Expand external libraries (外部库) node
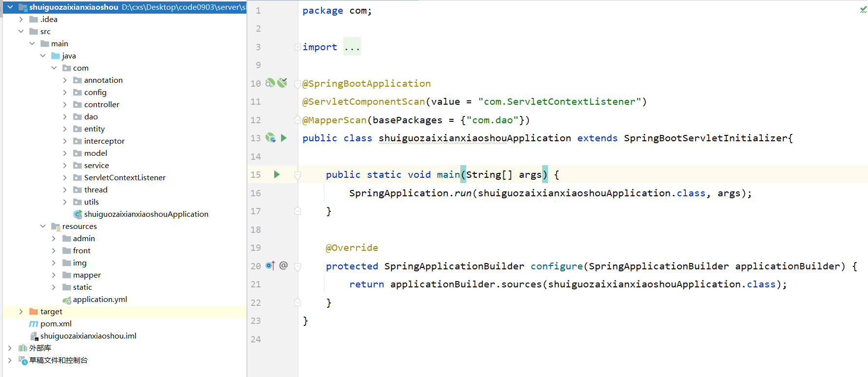This screenshot has height=377, width=868. coord(10,348)
